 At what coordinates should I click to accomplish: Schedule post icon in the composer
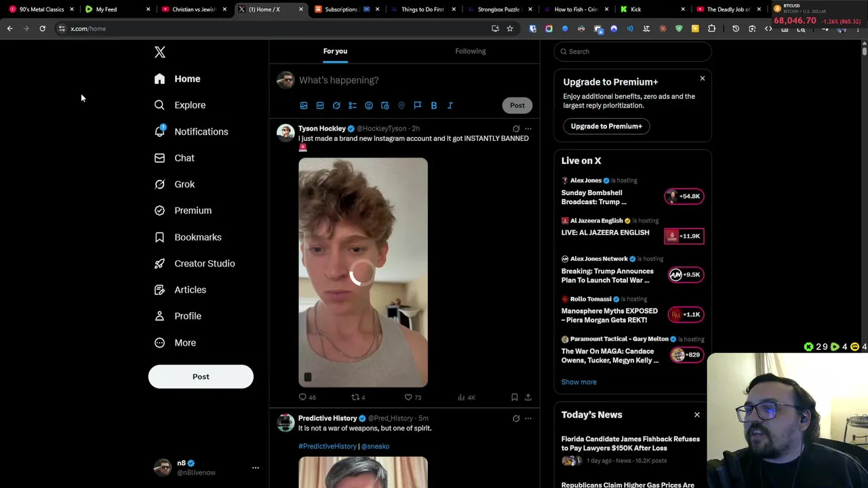point(385,105)
